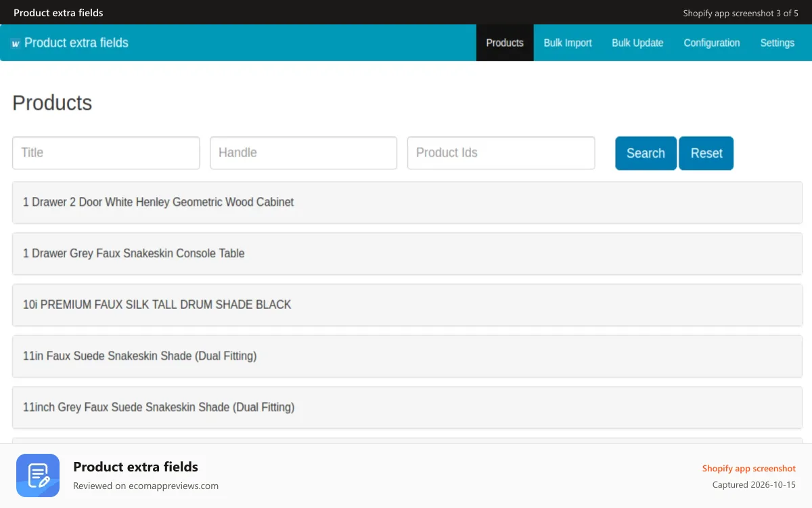Expand 1 Drawer 2 Door White Henley cabinet row
Screen dimensions: 812x508
407,202
